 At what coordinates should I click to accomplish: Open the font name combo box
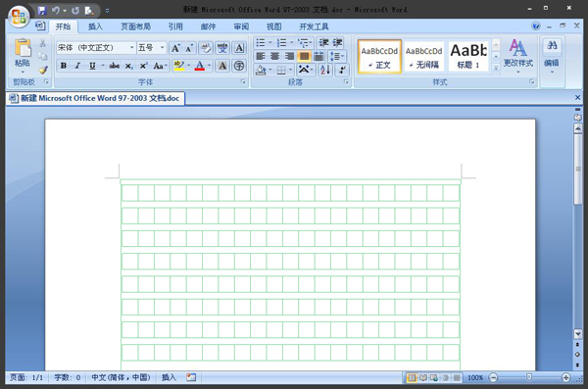point(96,48)
